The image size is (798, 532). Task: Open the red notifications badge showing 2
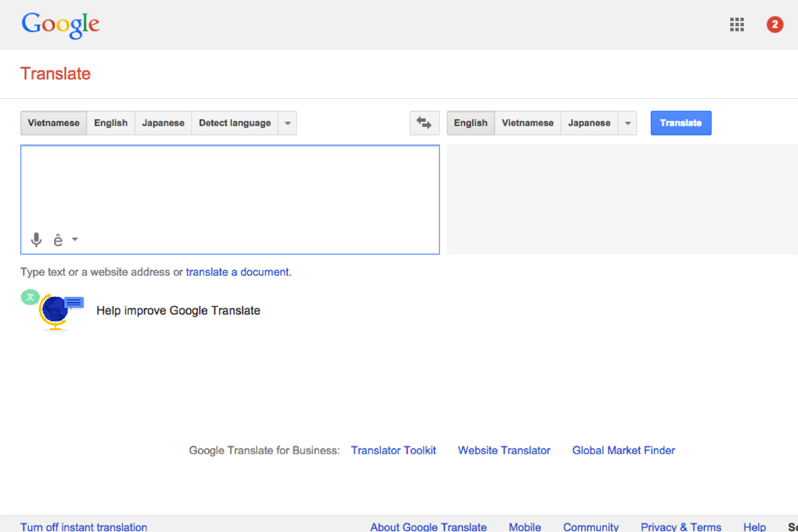point(775,25)
